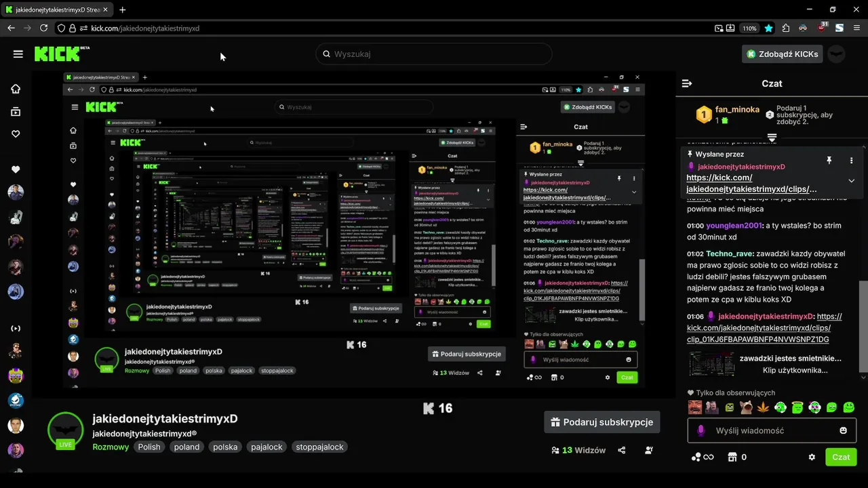Open the browser extensions puzzle icon
Image resolution: width=868 pixels, height=488 pixels.
pos(786,28)
